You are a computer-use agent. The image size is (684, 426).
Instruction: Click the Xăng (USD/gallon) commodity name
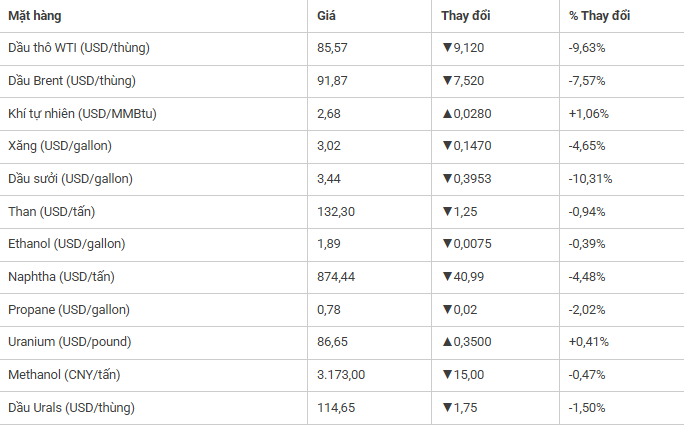(x=60, y=146)
